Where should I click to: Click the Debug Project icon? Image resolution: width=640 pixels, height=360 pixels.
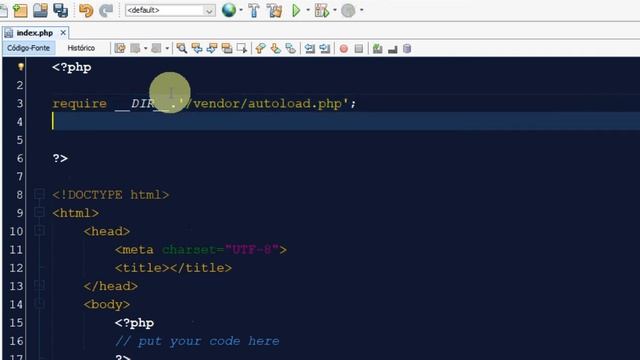[x=322, y=10]
